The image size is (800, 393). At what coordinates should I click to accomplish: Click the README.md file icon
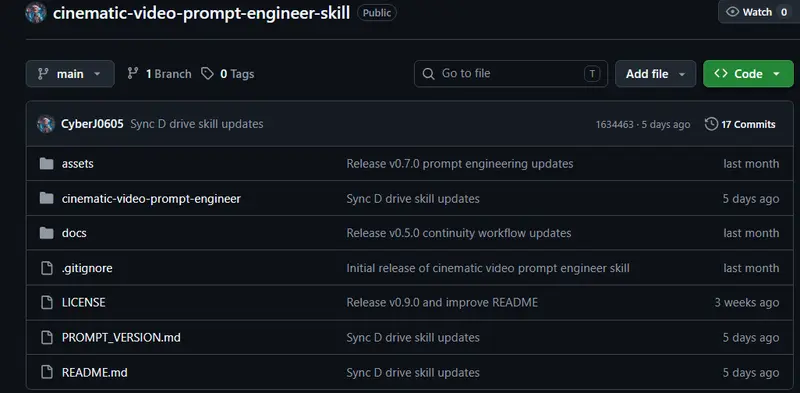tap(46, 373)
